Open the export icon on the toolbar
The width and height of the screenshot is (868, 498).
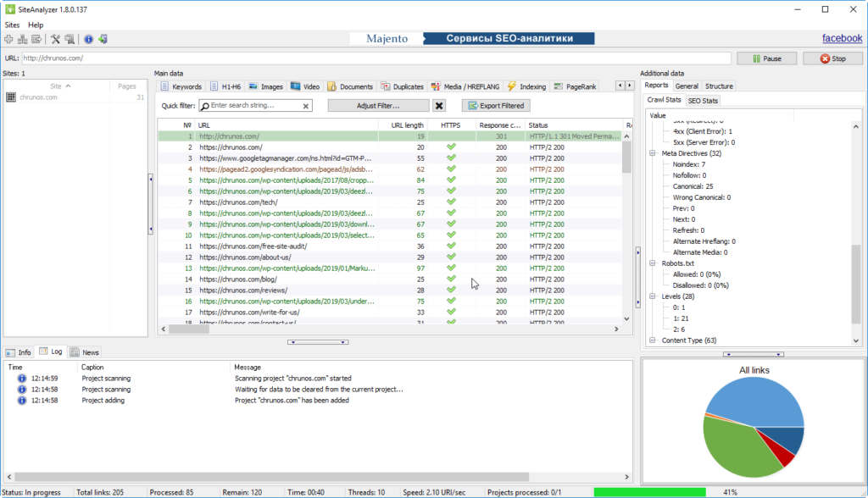tap(36, 39)
